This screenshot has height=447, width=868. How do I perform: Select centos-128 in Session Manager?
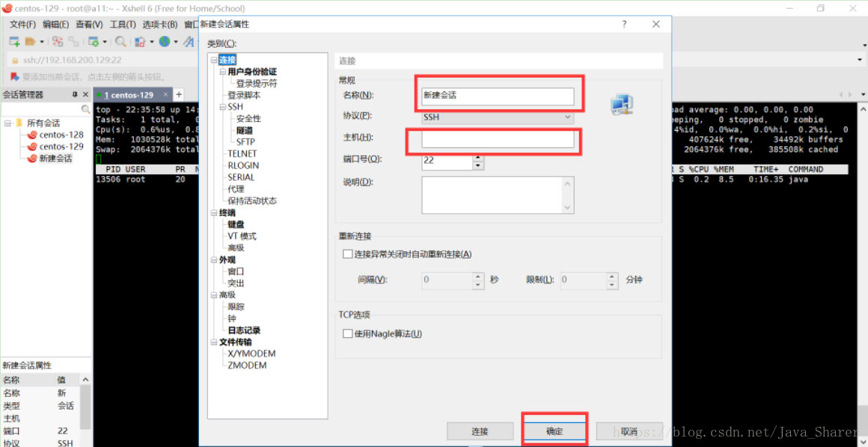coord(61,135)
